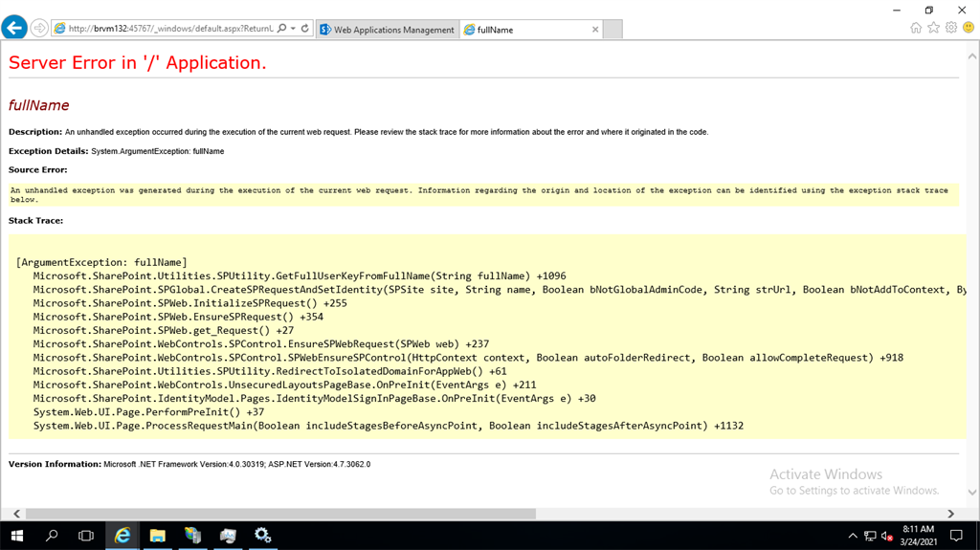Image resolution: width=980 pixels, height=550 pixels.
Task: Click the CreateSPRequestAndSetIdentity stack line
Action: click(x=500, y=290)
